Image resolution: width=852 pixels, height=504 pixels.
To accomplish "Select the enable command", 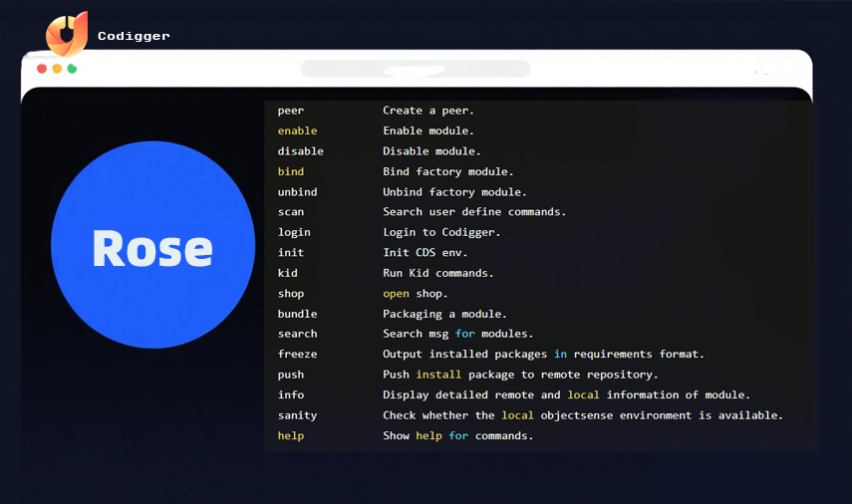I will click(x=297, y=130).
